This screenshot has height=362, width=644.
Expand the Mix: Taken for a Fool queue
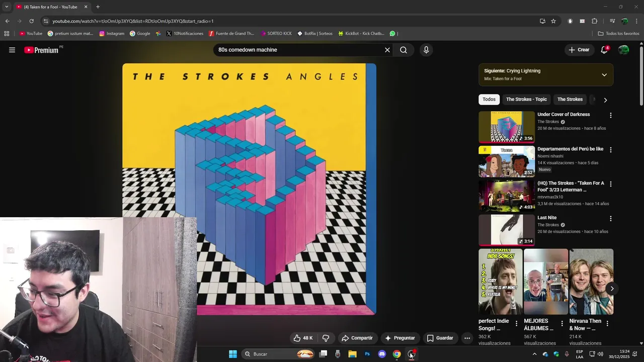coord(604,75)
